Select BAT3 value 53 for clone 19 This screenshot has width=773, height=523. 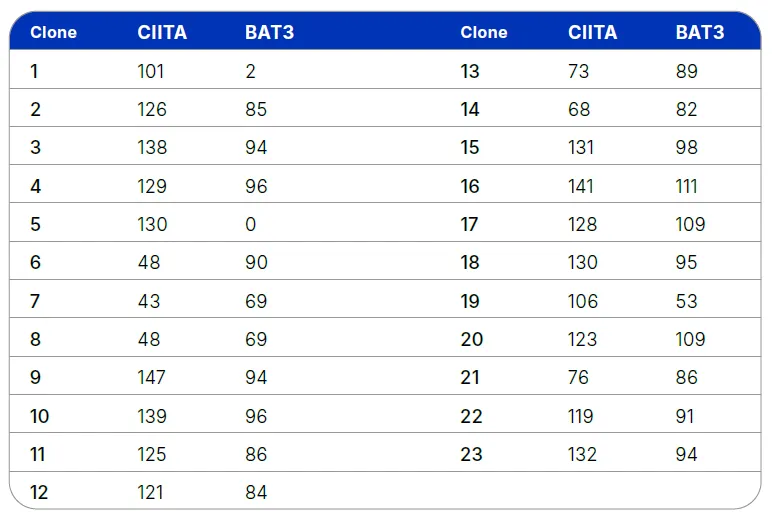(686, 302)
